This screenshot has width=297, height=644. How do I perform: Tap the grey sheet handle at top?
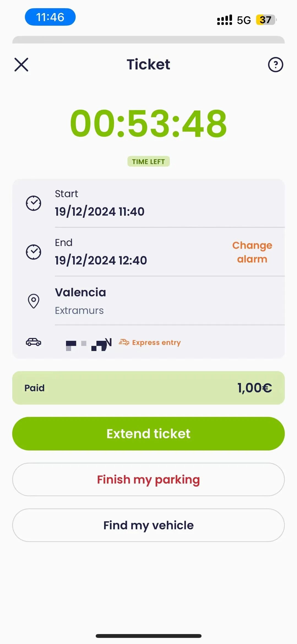[148, 40]
